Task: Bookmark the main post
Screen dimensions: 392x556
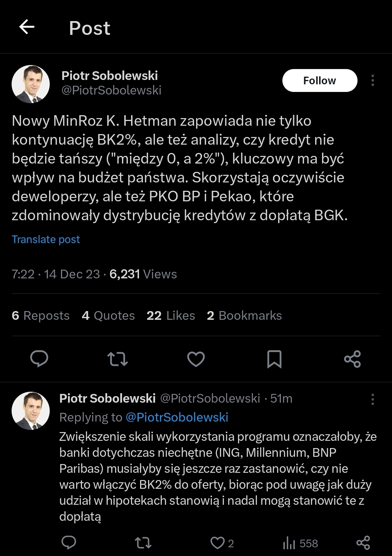Action: coord(274,359)
